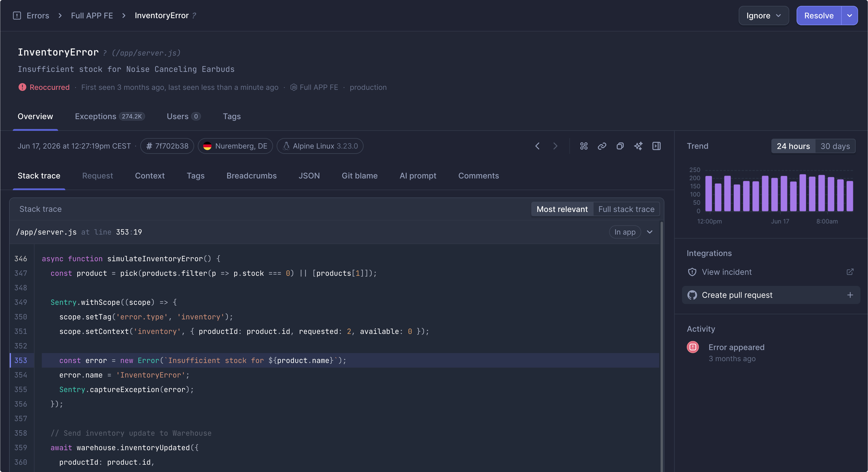Click the View incident shield icon

(692, 272)
